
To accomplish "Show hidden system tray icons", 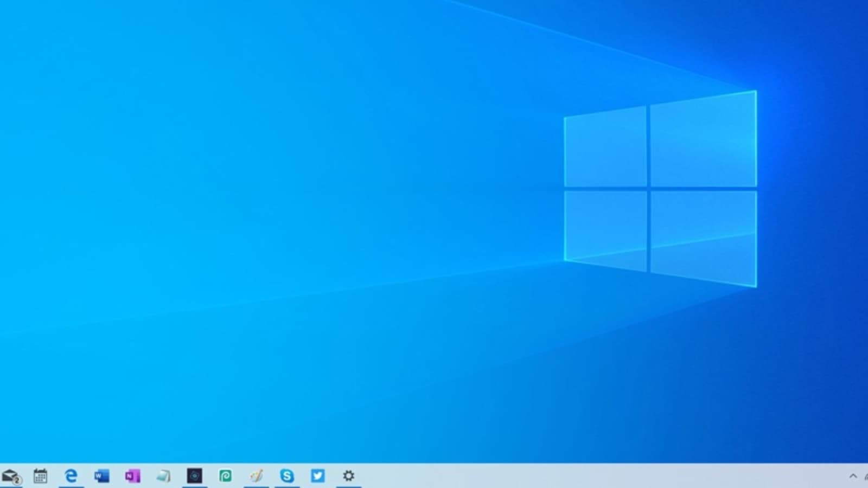I will click(x=853, y=476).
